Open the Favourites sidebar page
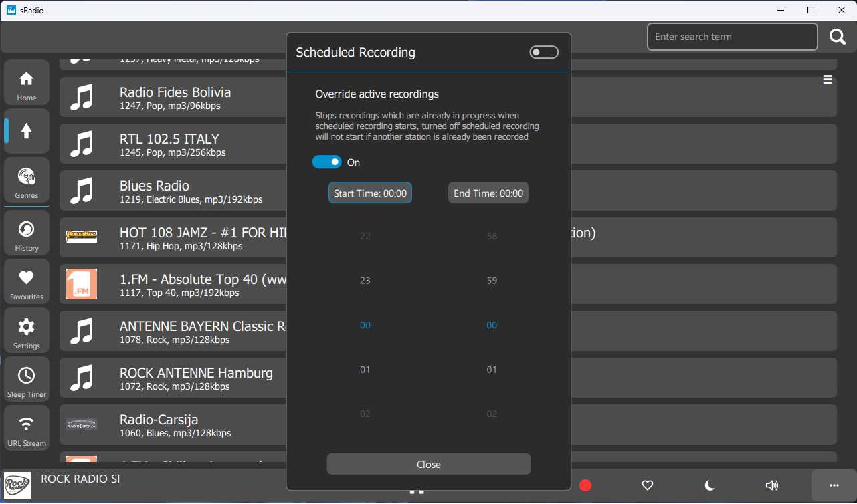This screenshot has width=857, height=504. [27, 283]
